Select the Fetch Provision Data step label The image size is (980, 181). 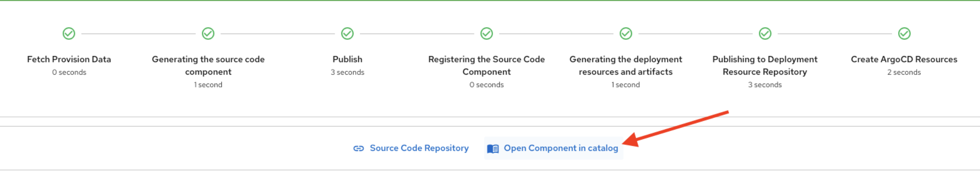(x=69, y=59)
